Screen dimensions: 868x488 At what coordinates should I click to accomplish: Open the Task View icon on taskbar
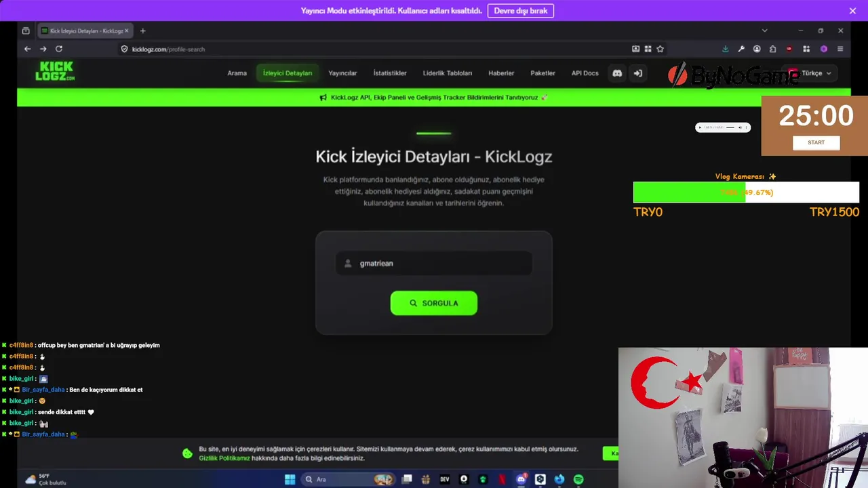pyautogui.click(x=407, y=479)
